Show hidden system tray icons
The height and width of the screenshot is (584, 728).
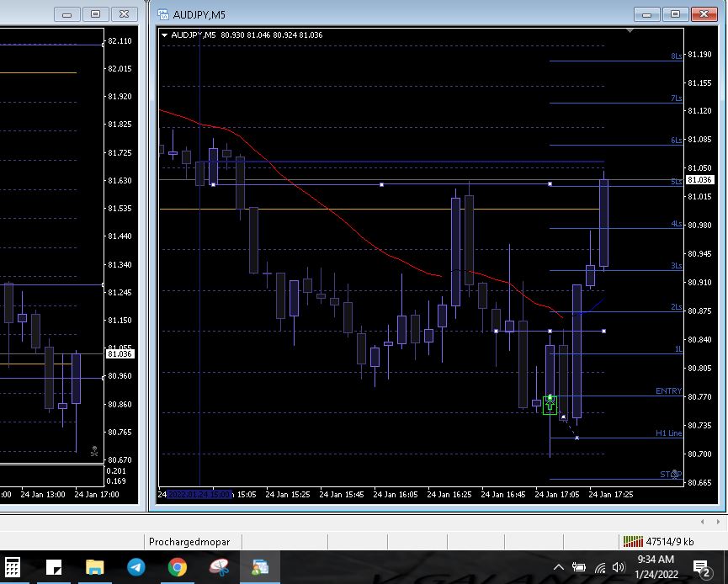pyautogui.click(x=559, y=567)
